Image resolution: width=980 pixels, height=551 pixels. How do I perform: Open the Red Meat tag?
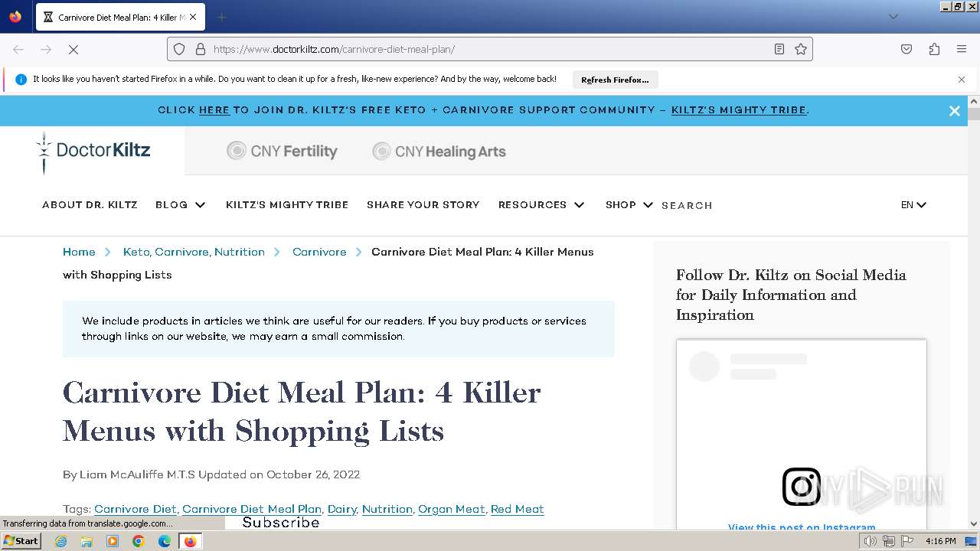[x=518, y=509]
